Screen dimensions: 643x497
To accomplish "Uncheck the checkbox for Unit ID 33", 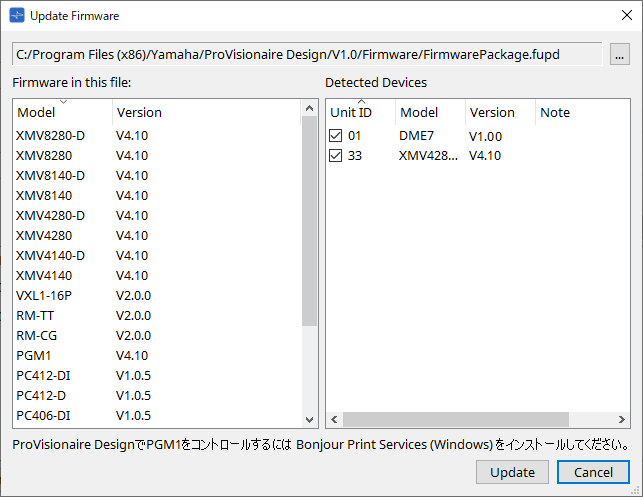I will tap(335, 155).
